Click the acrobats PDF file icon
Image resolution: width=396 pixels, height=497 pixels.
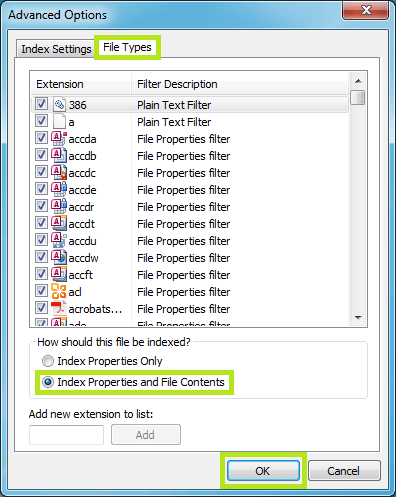pyautogui.click(x=59, y=309)
